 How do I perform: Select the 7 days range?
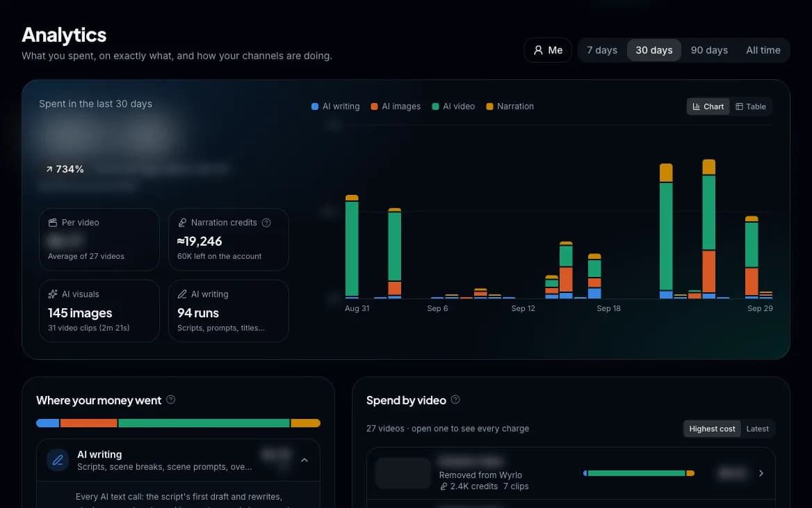(602, 50)
